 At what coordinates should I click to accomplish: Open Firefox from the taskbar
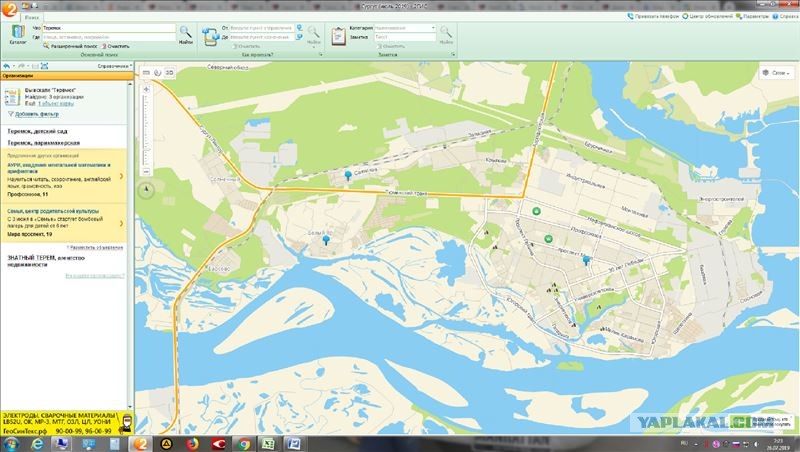(192, 444)
